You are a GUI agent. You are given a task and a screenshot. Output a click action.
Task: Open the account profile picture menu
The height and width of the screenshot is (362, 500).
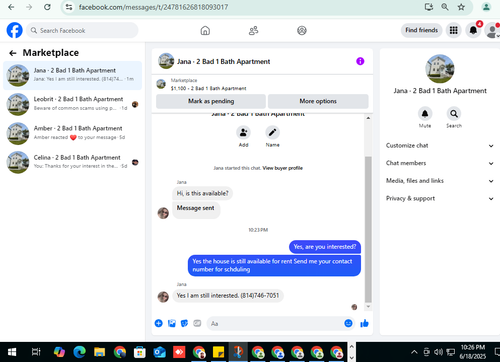[x=492, y=30]
